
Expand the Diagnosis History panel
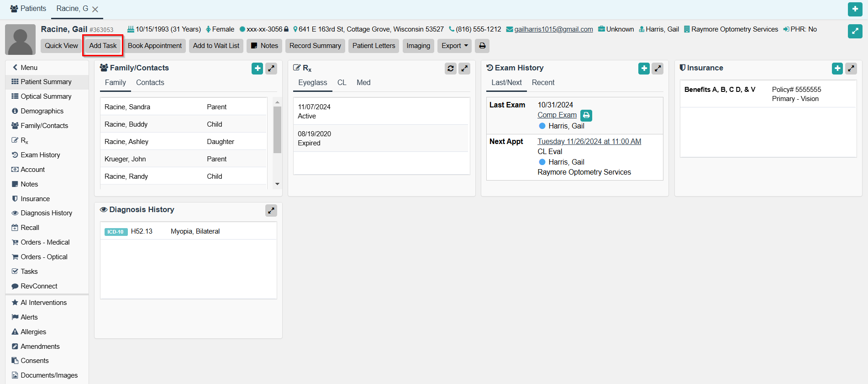(x=271, y=210)
